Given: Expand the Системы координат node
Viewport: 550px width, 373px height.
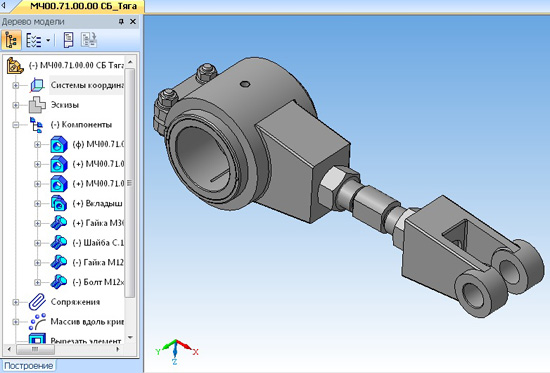Looking at the screenshot, I should (x=15, y=85).
